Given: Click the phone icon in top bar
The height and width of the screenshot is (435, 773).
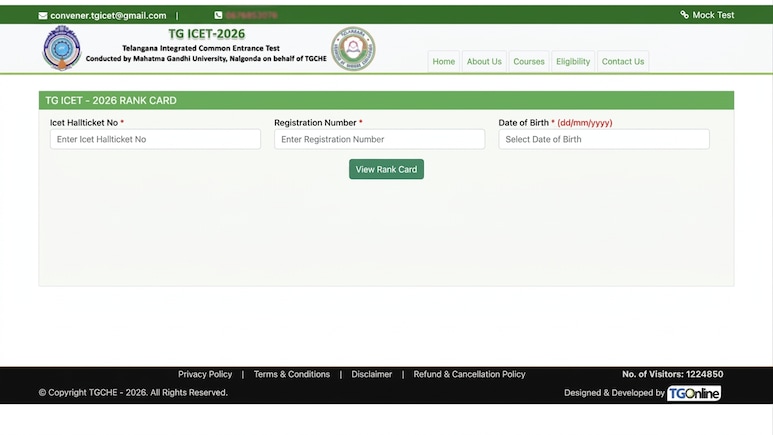Looking at the screenshot, I should click(218, 15).
